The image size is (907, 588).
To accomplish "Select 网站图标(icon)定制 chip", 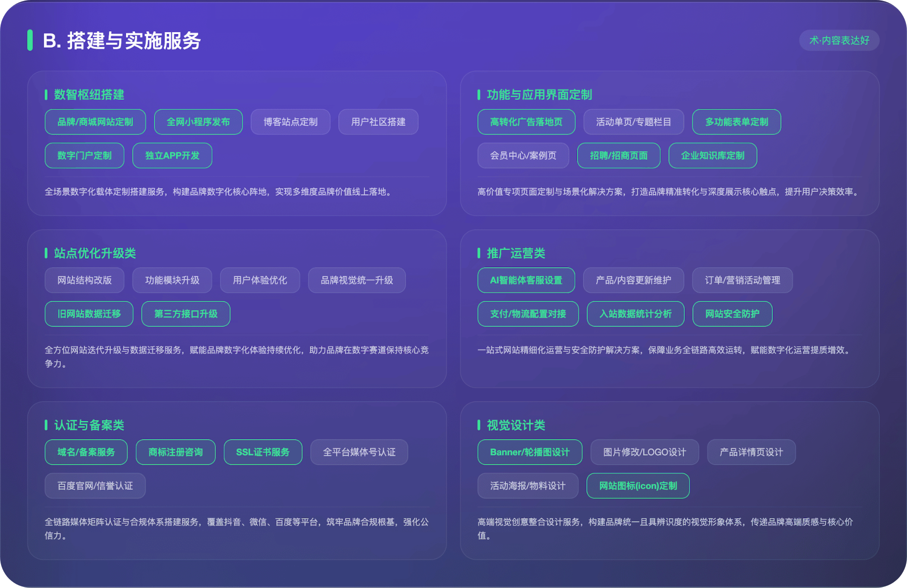I will [638, 486].
